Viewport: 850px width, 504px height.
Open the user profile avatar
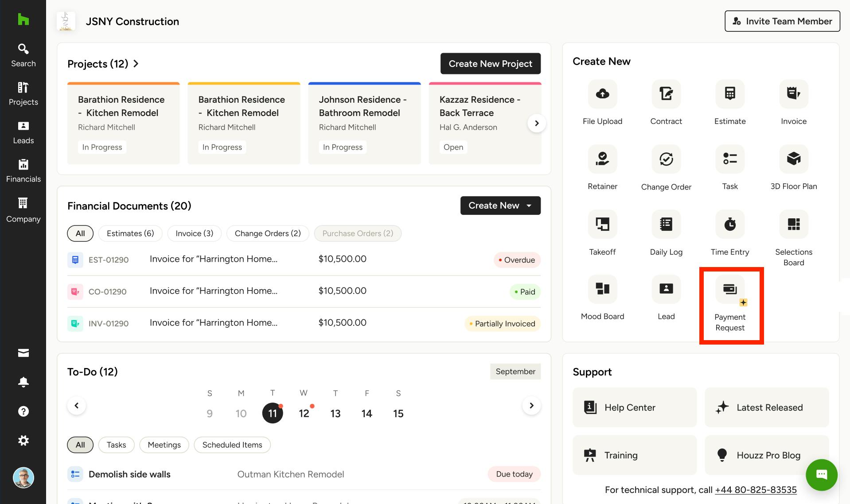pyautogui.click(x=23, y=477)
